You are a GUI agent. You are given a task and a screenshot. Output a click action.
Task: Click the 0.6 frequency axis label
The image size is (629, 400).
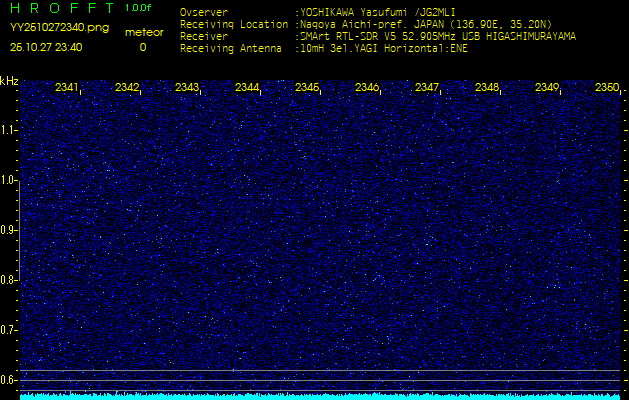point(9,380)
